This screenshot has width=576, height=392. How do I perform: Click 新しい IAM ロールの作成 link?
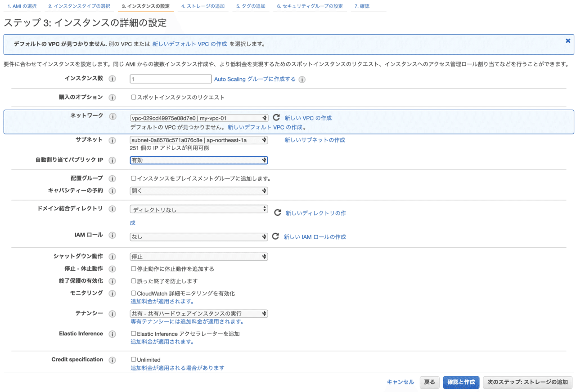point(315,237)
